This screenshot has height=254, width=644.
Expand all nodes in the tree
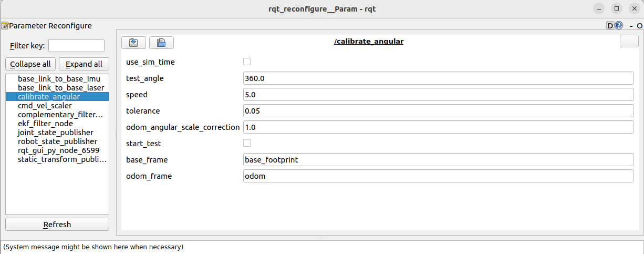click(x=84, y=64)
